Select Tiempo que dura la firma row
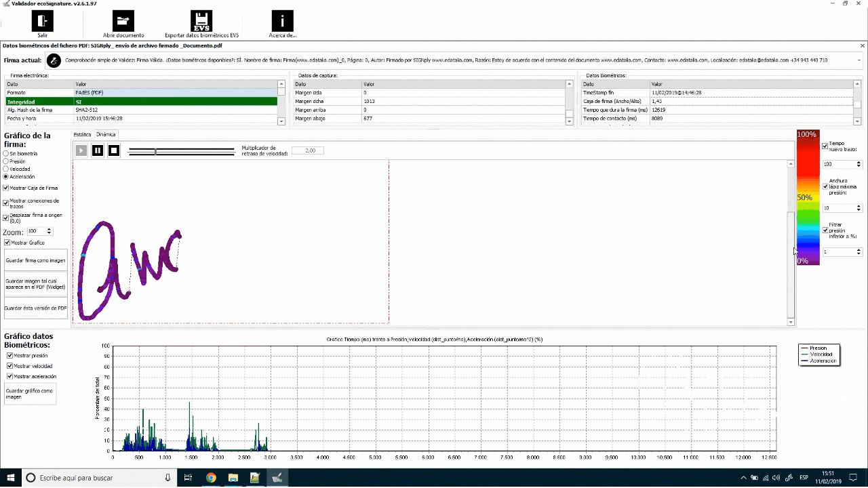This screenshot has height=488, width=868. 717,110
